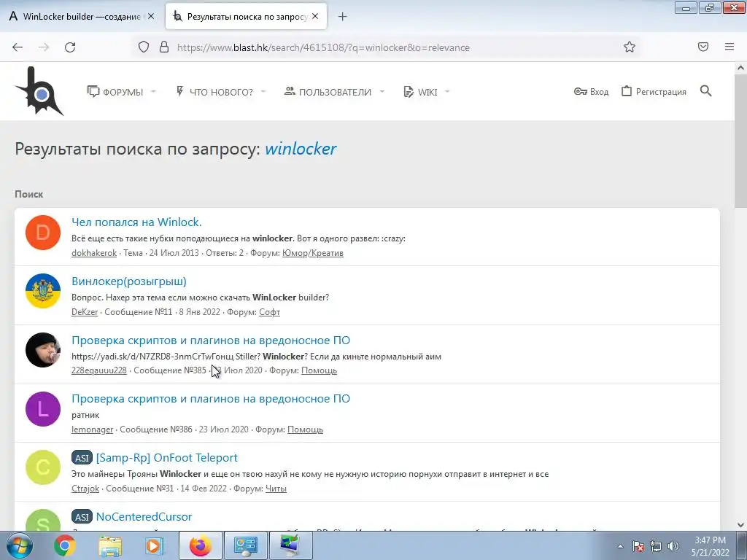Switch to Firefox in the taskbar

pyautogui.click(x=200, y=546)
